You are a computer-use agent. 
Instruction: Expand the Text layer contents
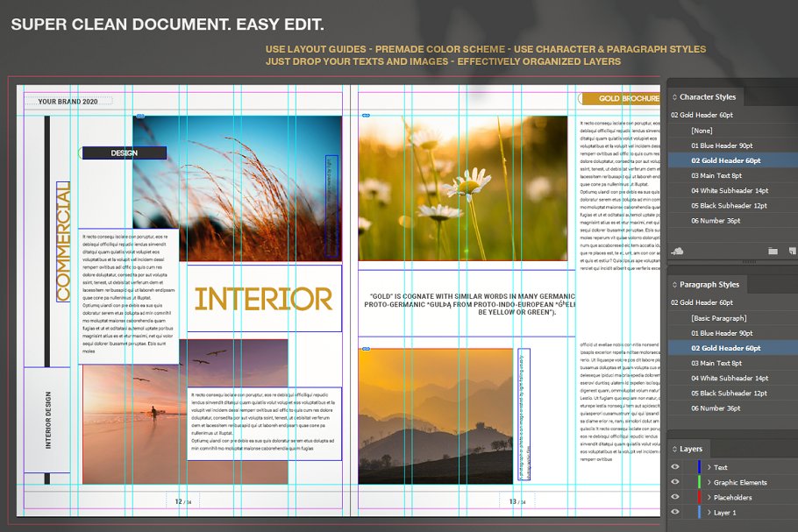709,467
